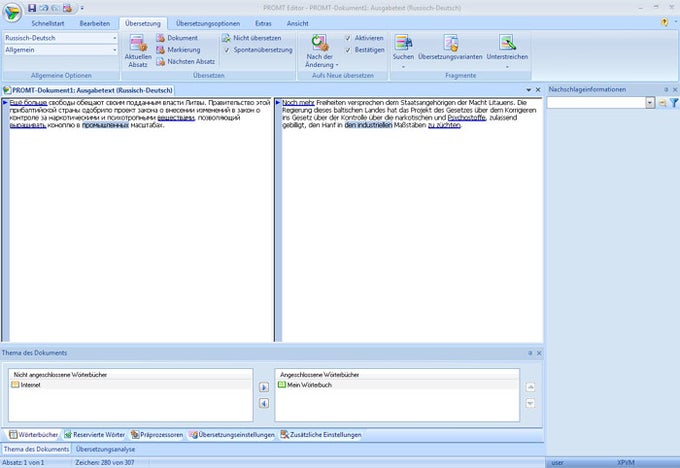
Task: Translate the current paragraph with Aktuellen Absatz
Action: click(138, 51)
